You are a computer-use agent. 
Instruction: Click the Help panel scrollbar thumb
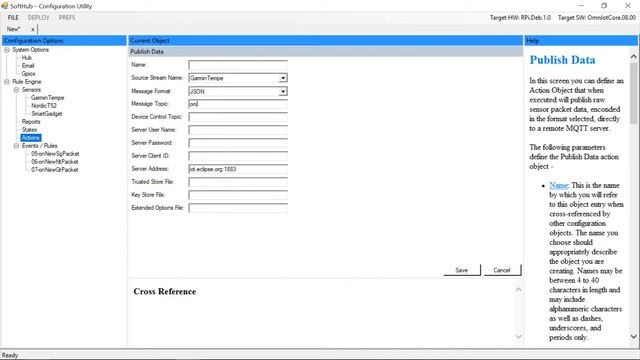pos(633,93)
